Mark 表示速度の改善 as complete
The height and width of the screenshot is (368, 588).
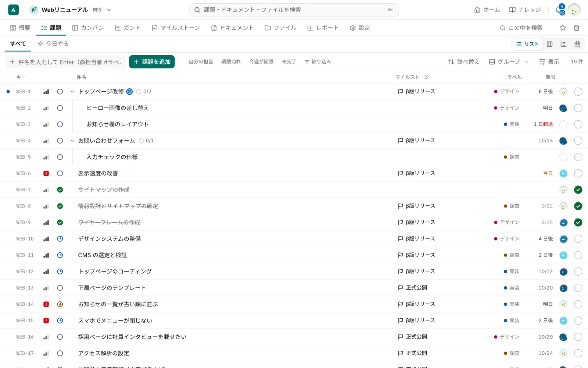click(x=578, y=173)
